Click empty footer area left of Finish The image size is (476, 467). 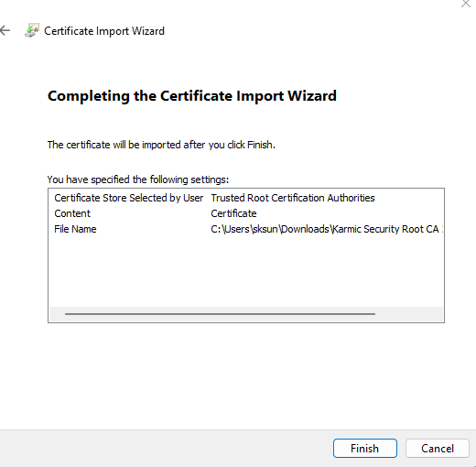tap(165, 449)
